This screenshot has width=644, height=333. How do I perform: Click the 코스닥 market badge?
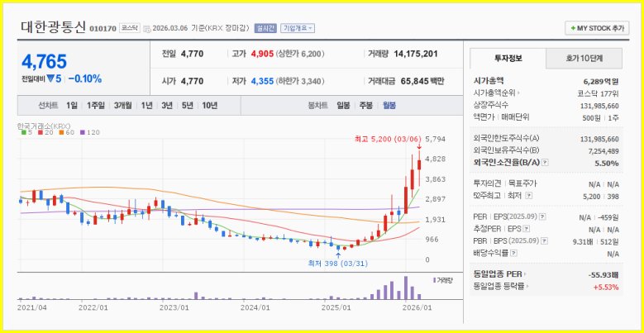pyautogui.click(x=129, y=28)
